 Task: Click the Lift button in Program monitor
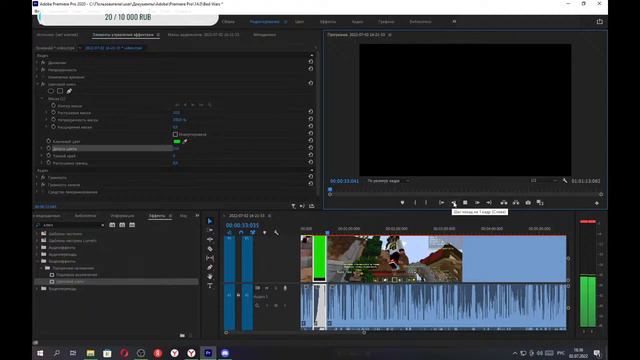[x=504, y=202]
